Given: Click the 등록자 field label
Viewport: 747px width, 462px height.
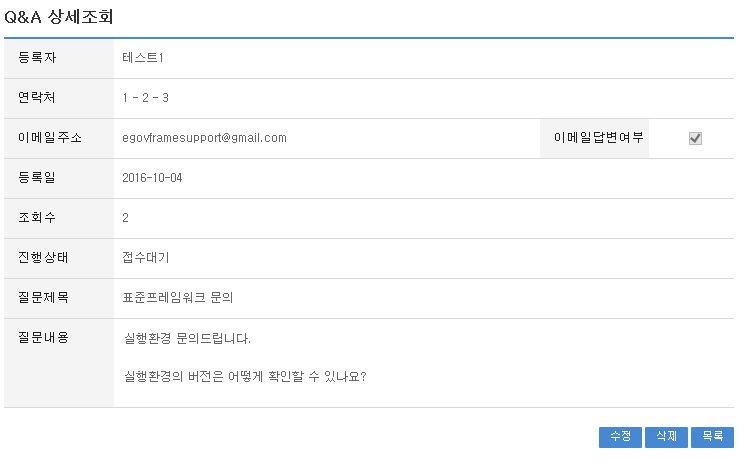Looking at the screenshot, I should pos(38,58).
